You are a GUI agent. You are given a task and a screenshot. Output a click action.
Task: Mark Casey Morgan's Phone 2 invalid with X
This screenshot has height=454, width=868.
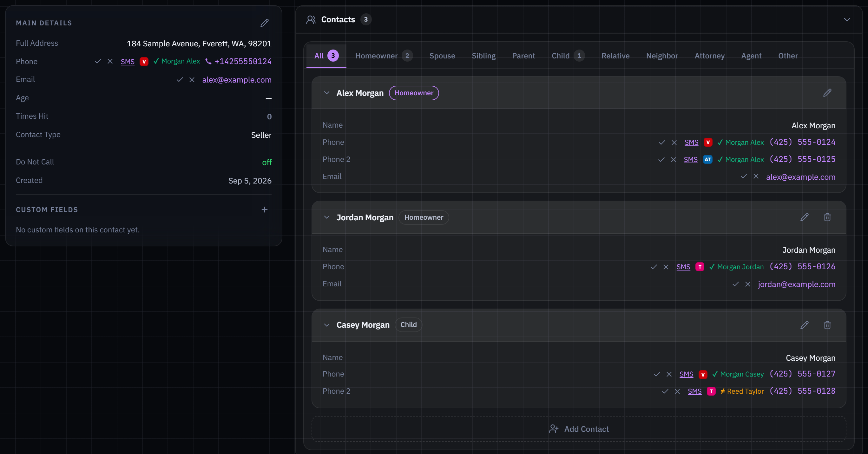(x=677, y=391)
